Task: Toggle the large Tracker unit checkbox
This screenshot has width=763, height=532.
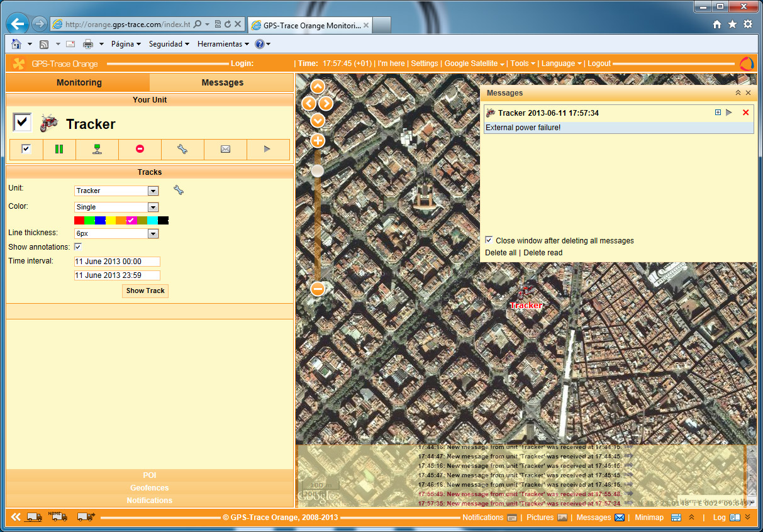Action: 22,122
